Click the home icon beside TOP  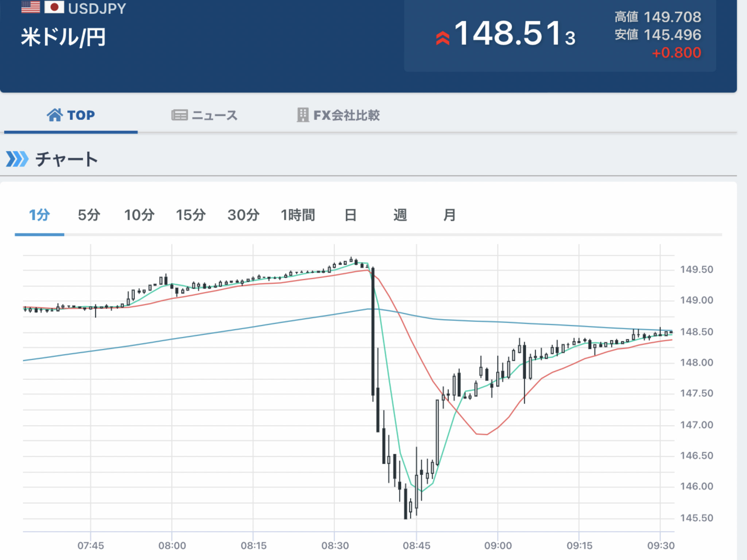click(55, 115)
